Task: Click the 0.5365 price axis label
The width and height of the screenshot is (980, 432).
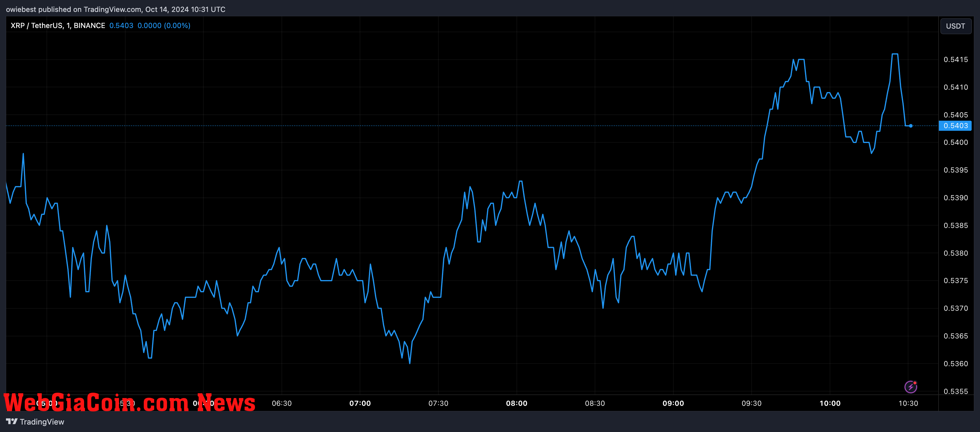Action: 956,336
